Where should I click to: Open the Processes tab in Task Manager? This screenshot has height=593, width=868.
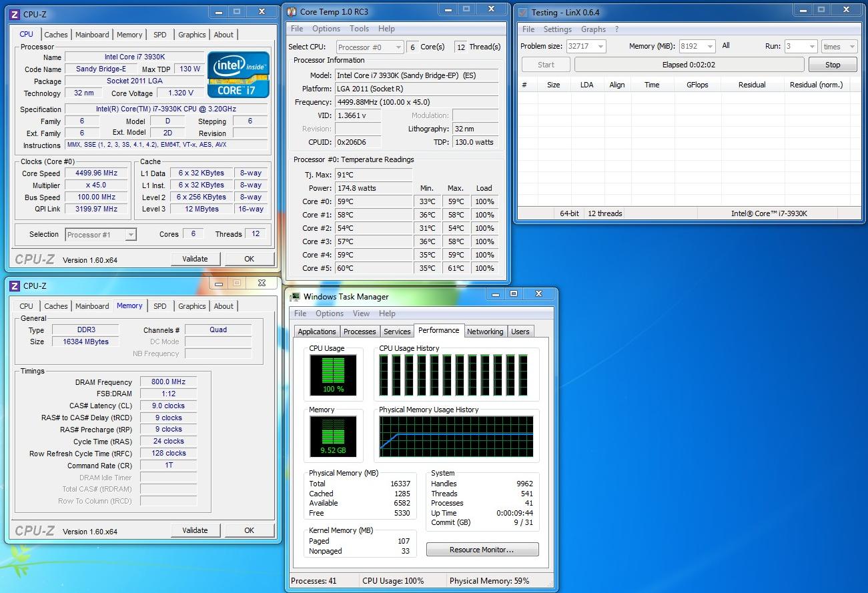[360, 332]
